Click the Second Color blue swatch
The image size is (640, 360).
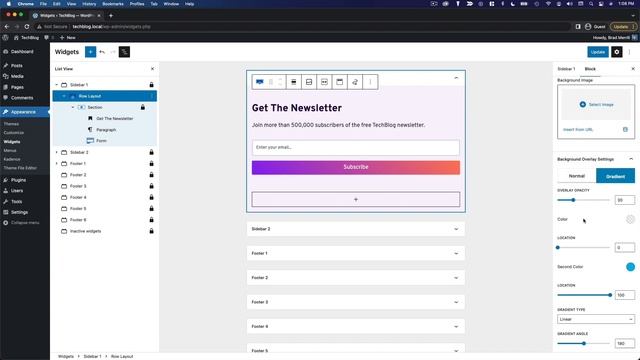click(630, 267)
